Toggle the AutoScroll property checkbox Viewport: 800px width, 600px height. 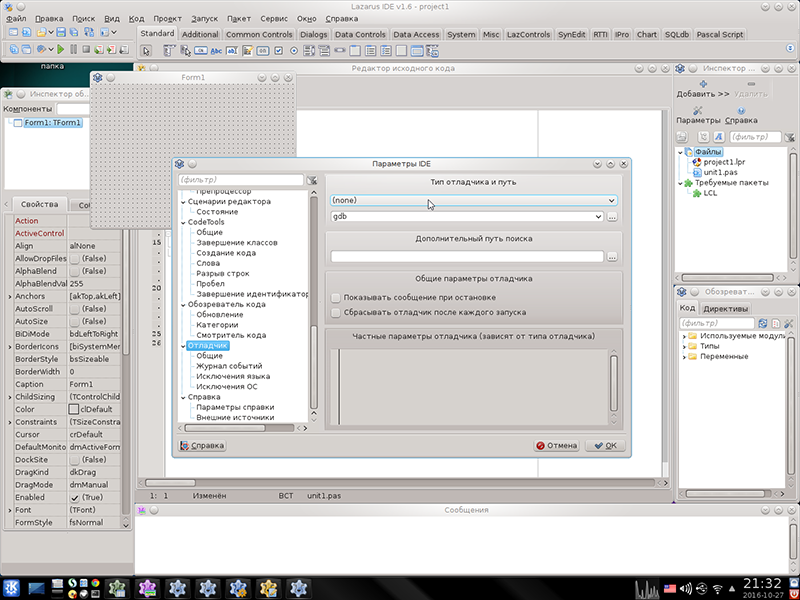74,309
